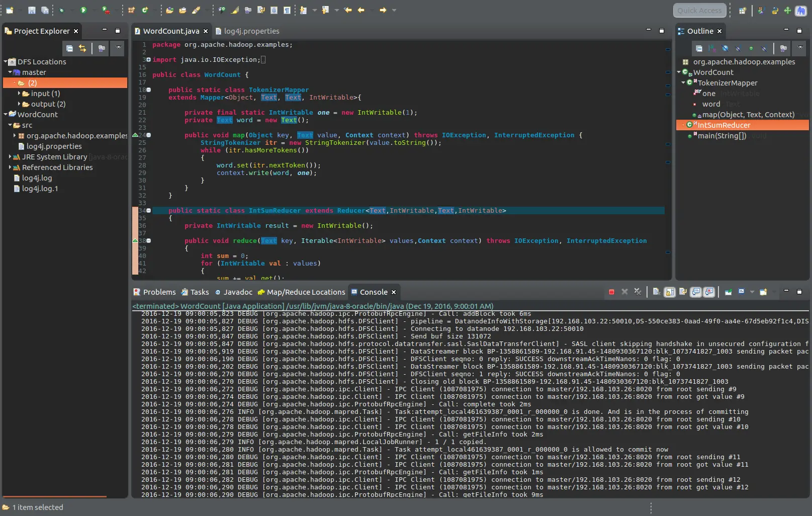Viewport: 812px width, 516px height.
Task: Click the Debug bug icon in toolbar
Action: [62, 10]
